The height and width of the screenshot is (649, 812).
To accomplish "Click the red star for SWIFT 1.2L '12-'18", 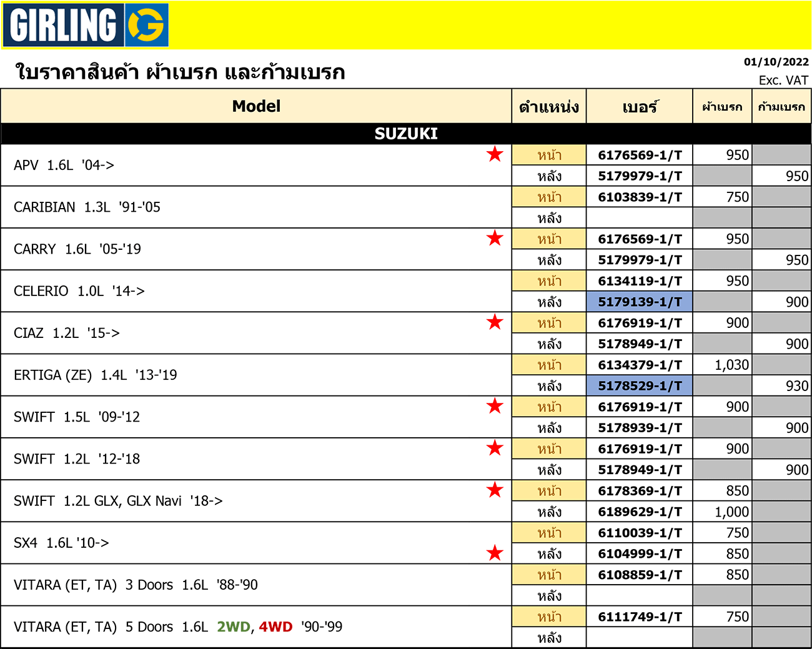I will pos(495,448).
